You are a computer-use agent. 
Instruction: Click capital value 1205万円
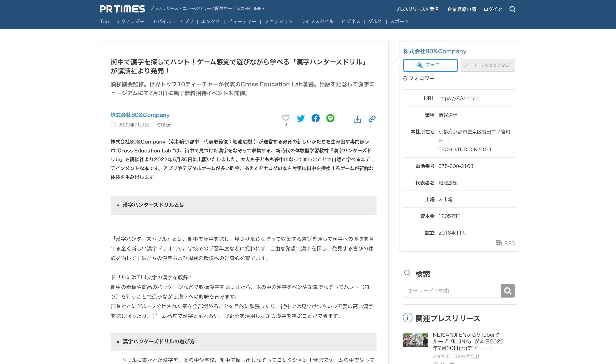449,216
